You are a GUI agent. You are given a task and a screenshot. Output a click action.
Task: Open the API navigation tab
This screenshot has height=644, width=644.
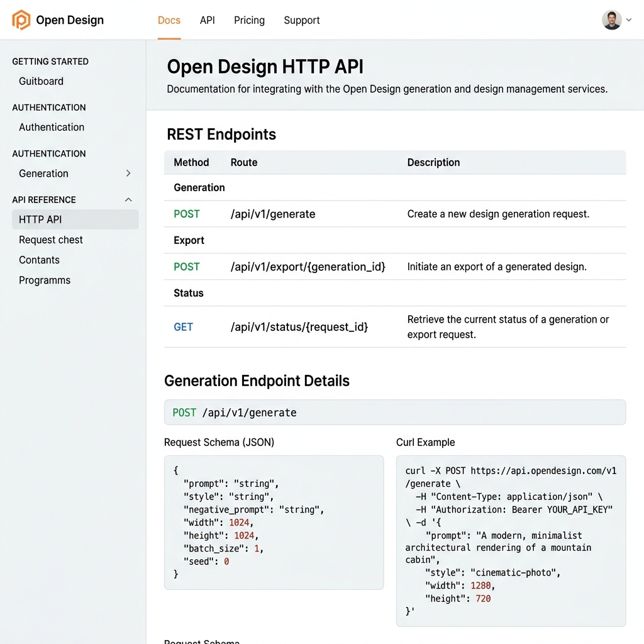[207, 20]
